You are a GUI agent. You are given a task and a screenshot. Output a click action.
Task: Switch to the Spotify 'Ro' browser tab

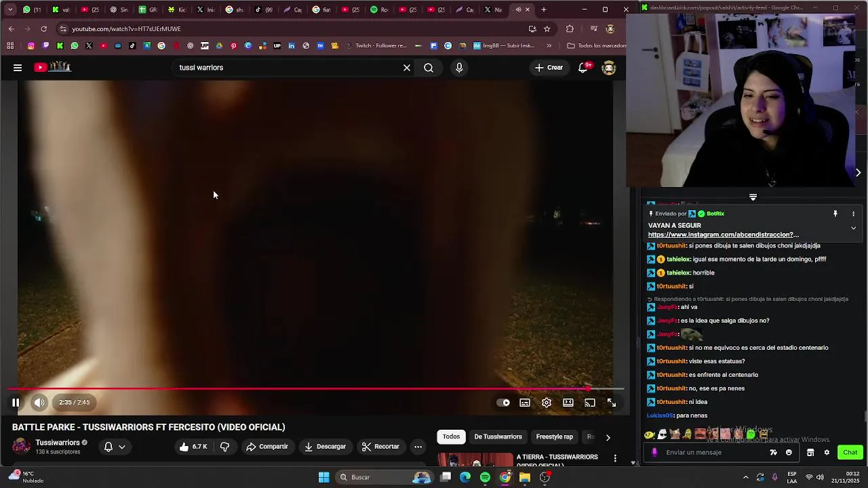click(x=380, y=9)
